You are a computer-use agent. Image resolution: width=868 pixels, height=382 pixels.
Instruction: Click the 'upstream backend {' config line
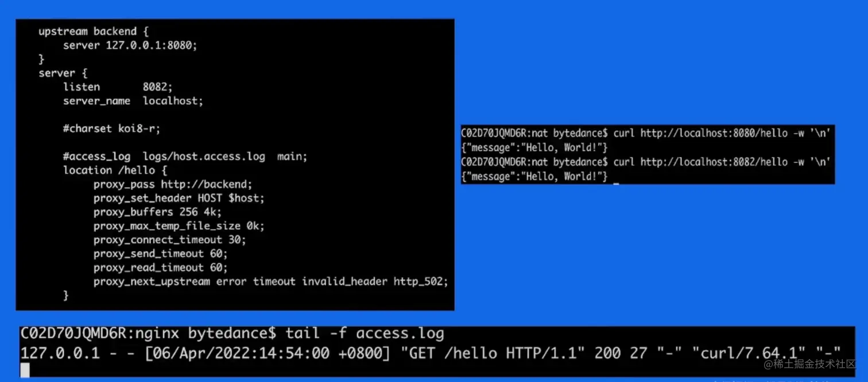coord(94,32)
